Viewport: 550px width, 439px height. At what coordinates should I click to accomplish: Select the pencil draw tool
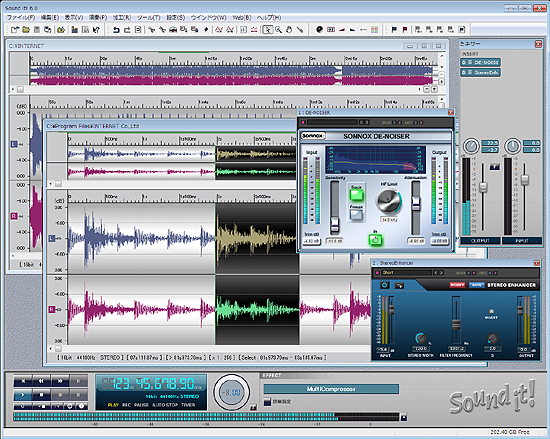tap(300, 30)
